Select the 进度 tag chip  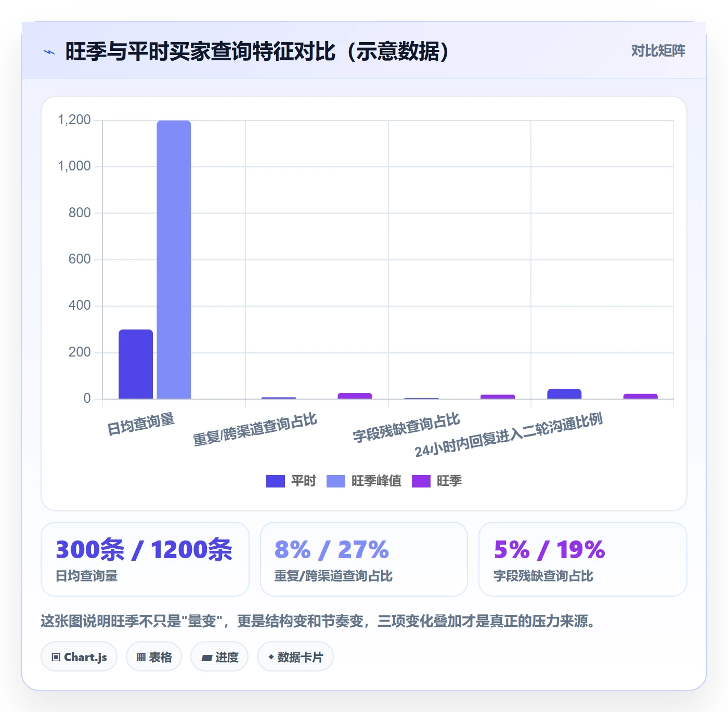(219, 657)
